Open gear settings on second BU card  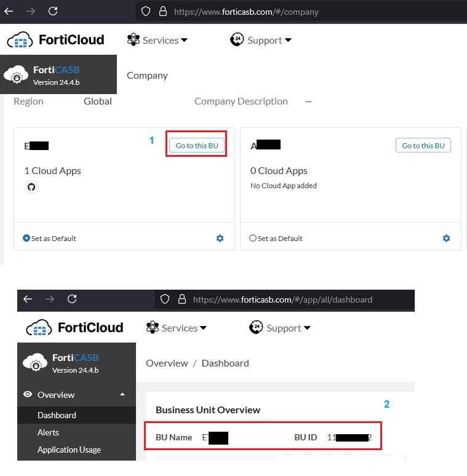(x=446, y=238)
